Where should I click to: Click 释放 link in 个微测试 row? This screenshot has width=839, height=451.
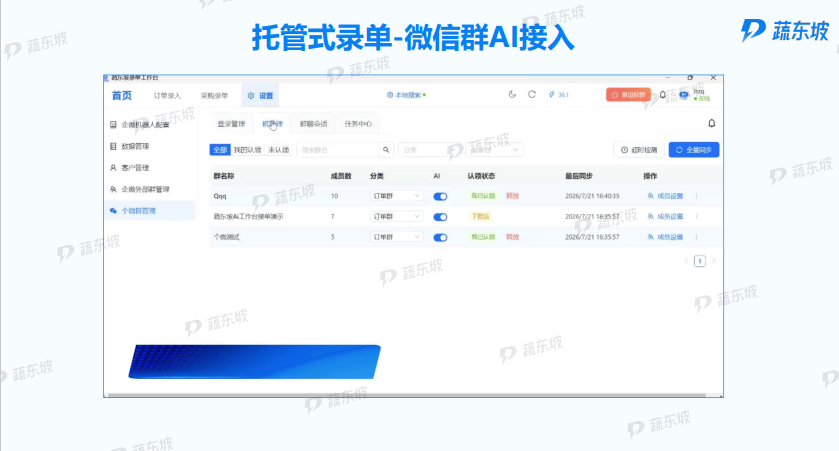coord(513,236)
